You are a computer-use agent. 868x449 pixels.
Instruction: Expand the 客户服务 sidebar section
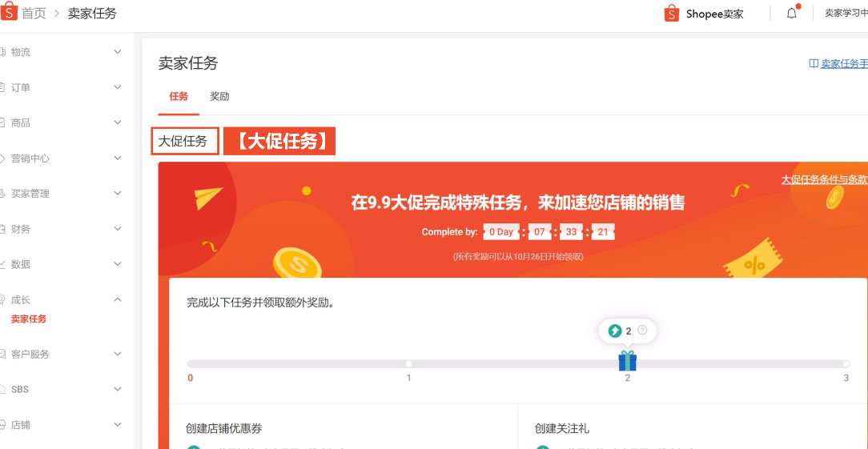click(118, 354)
